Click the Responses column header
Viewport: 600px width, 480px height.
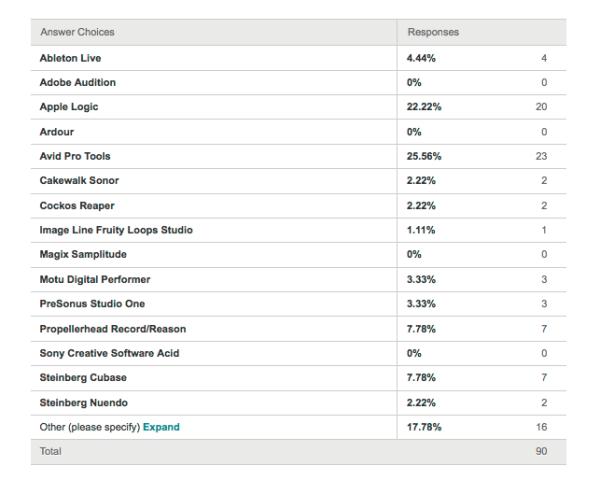tap(433, 32)
